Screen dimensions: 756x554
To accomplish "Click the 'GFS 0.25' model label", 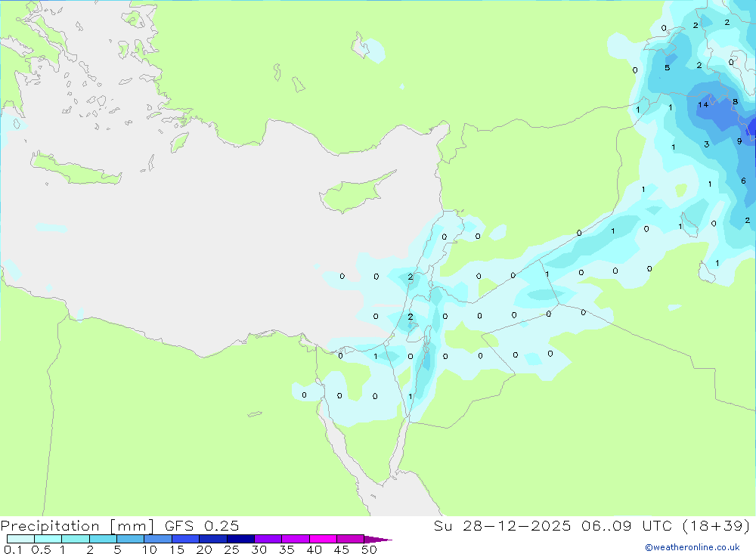I will pyautogui.click(x=202, y=526).
